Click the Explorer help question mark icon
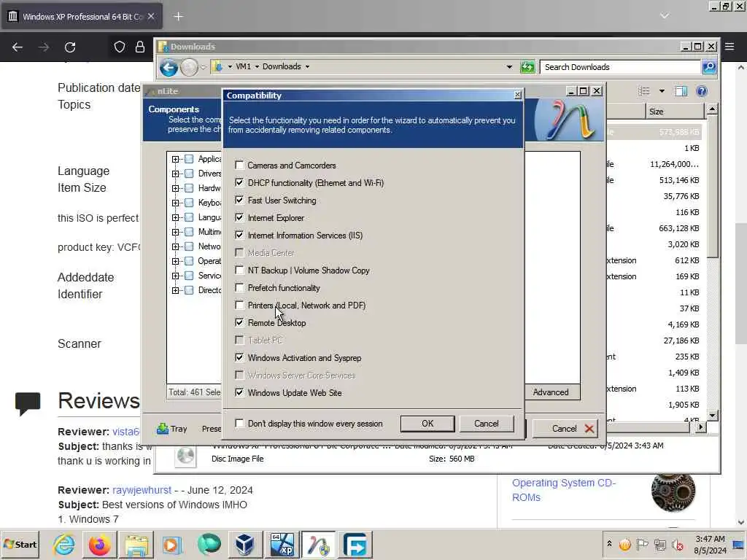Image resolution: width=747 pixels, height=560 pixels. tap(702, 91)
